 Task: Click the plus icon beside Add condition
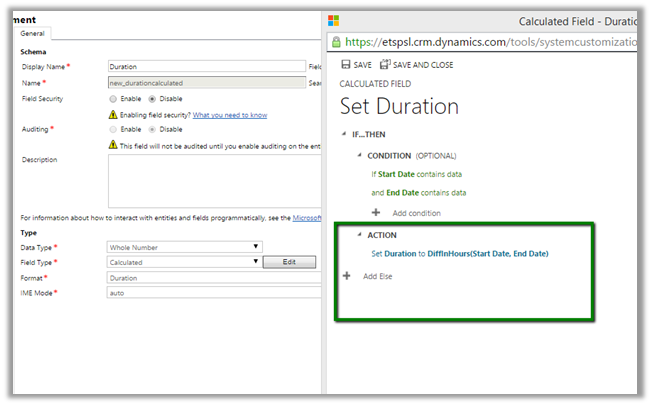point(376,212)
